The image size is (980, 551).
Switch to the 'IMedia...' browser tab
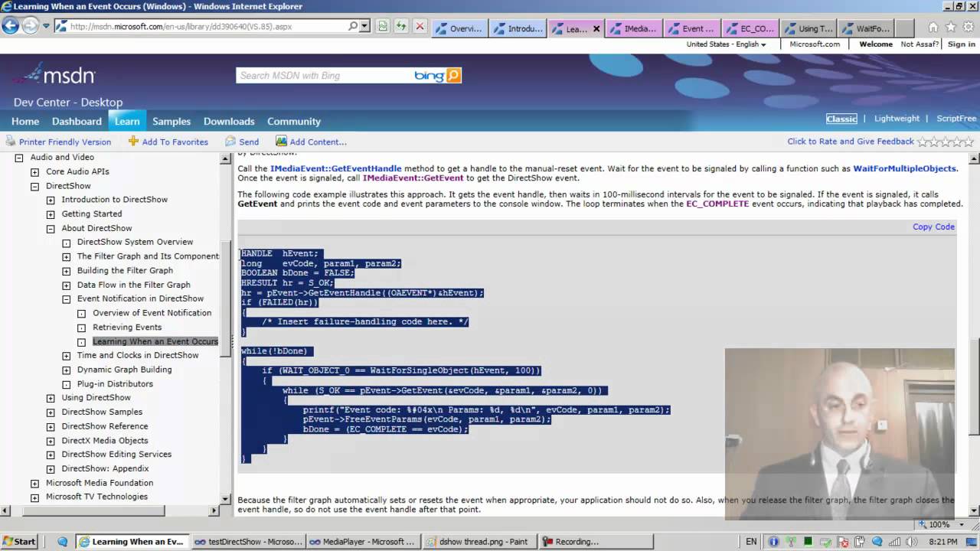point(632,28)
